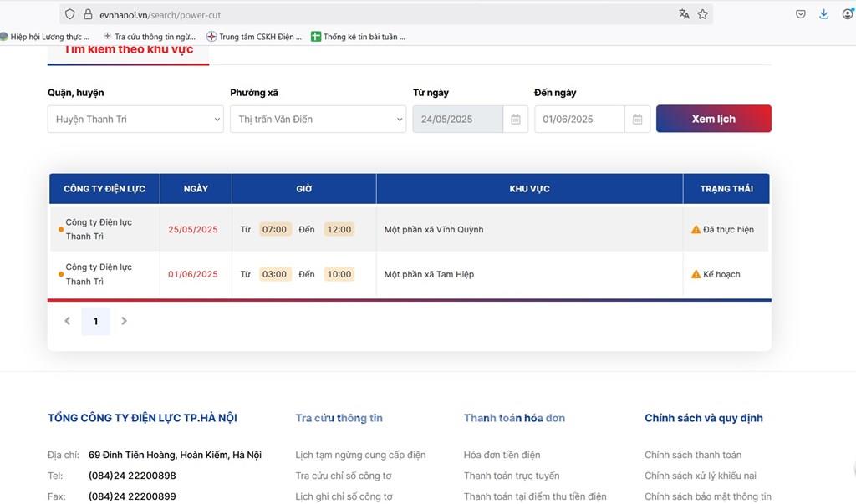Screen dimensions: 856x504
Task: Open bookmark Hiệp hội Lương thực
Action: (x=45, y=37)
